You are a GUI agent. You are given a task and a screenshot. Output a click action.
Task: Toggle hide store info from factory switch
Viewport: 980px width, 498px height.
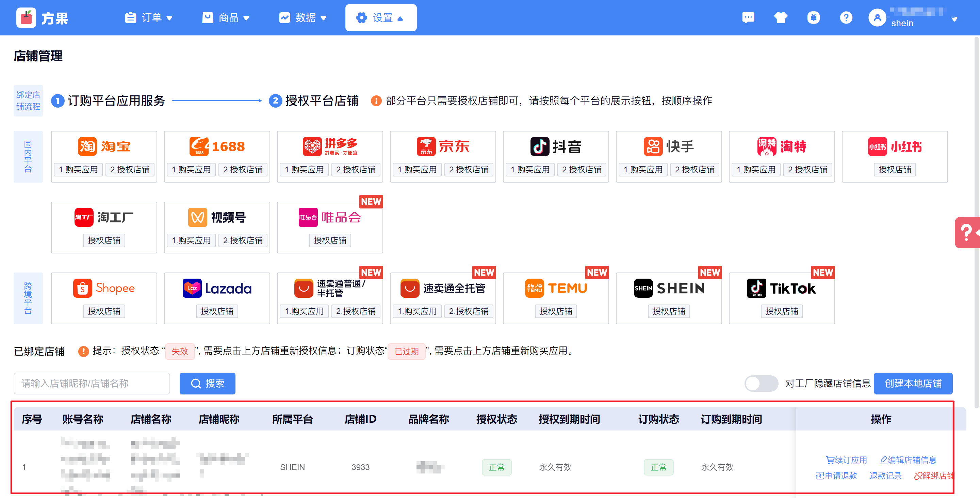click(761, 383)
